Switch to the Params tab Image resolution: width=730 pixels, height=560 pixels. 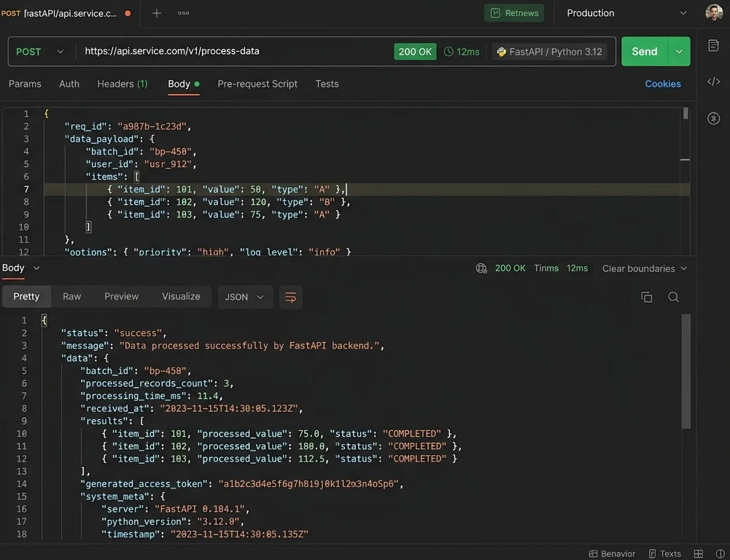pos(25,84)
